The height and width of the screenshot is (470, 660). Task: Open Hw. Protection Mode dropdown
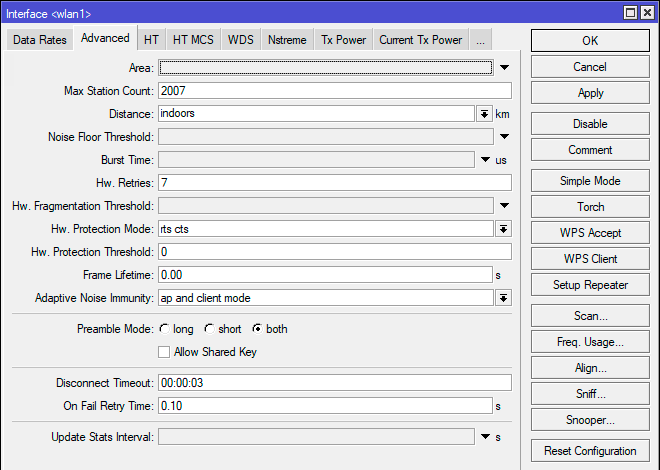tap(503, 229)
